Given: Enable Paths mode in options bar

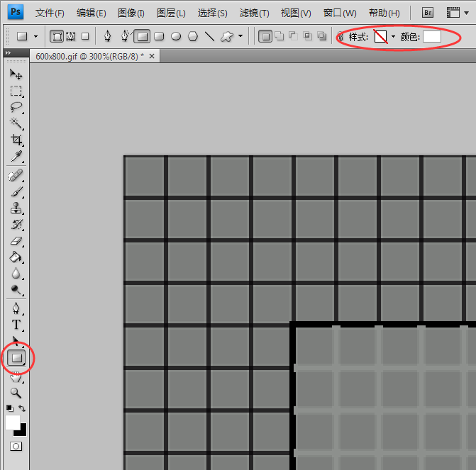Looking at the screenshot, I should tap(71, 37).
